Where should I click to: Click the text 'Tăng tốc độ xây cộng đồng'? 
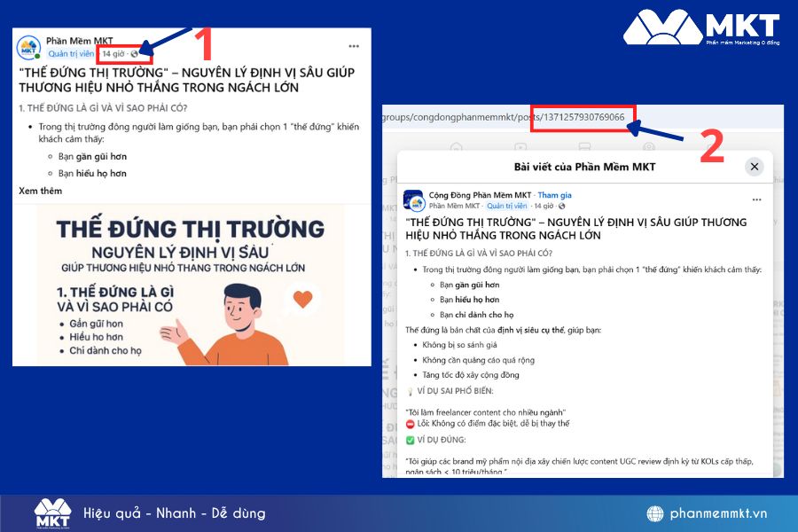pyautogui.click(x=471, y=375)
